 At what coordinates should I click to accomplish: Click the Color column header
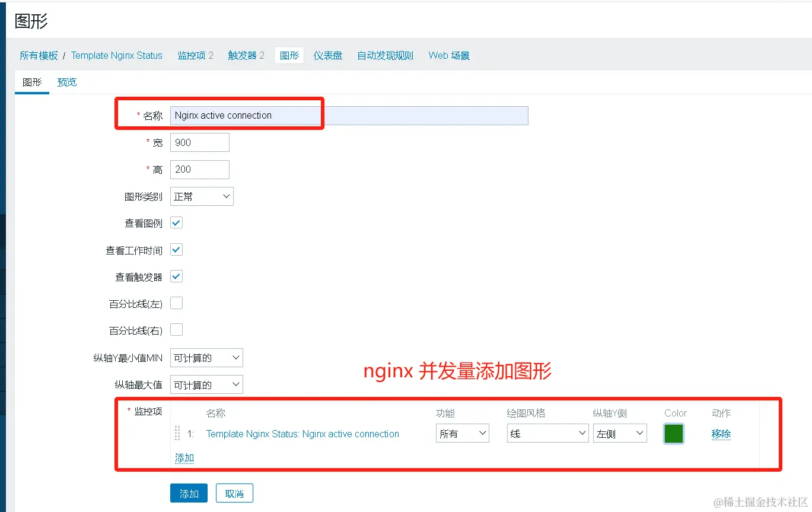pos(676,413)
